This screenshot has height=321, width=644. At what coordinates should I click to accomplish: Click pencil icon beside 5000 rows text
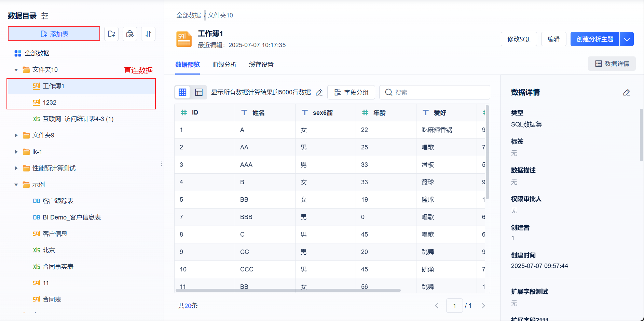[319, 92]
